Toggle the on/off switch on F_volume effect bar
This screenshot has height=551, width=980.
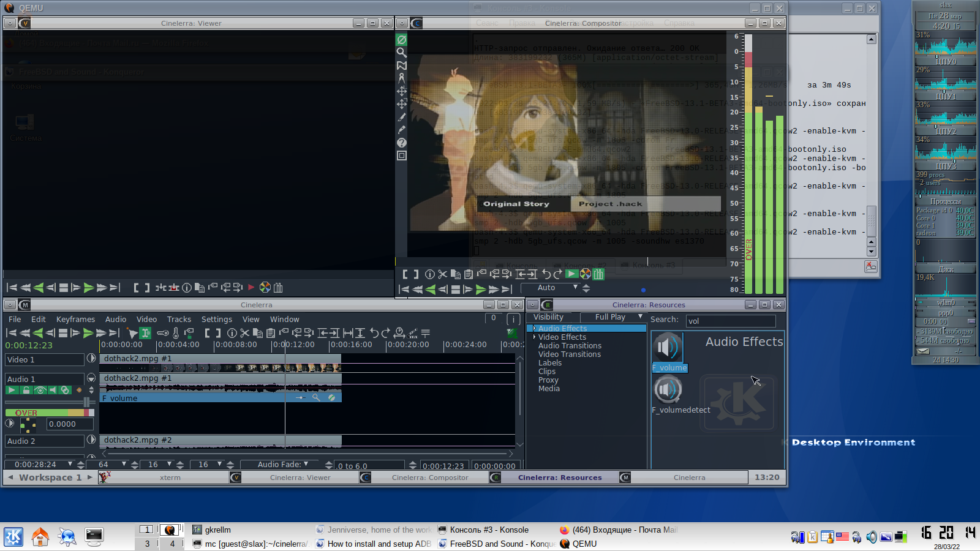point(331,398)
